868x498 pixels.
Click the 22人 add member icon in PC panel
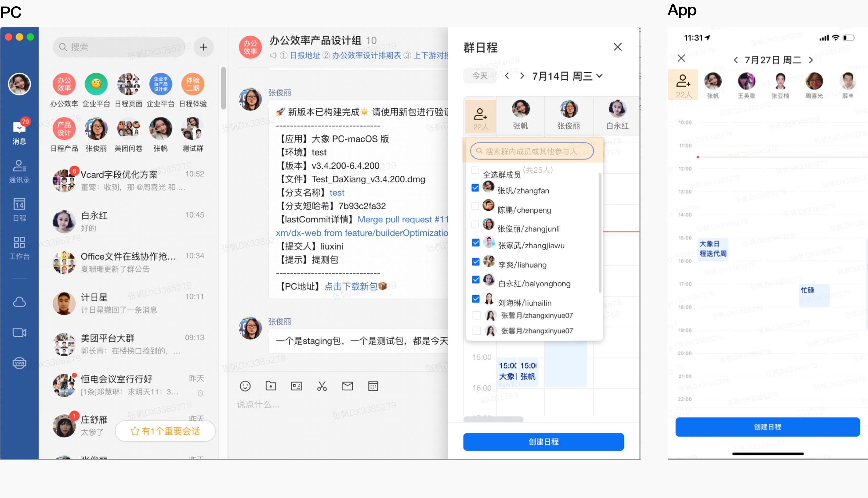[x=481, y=117]
